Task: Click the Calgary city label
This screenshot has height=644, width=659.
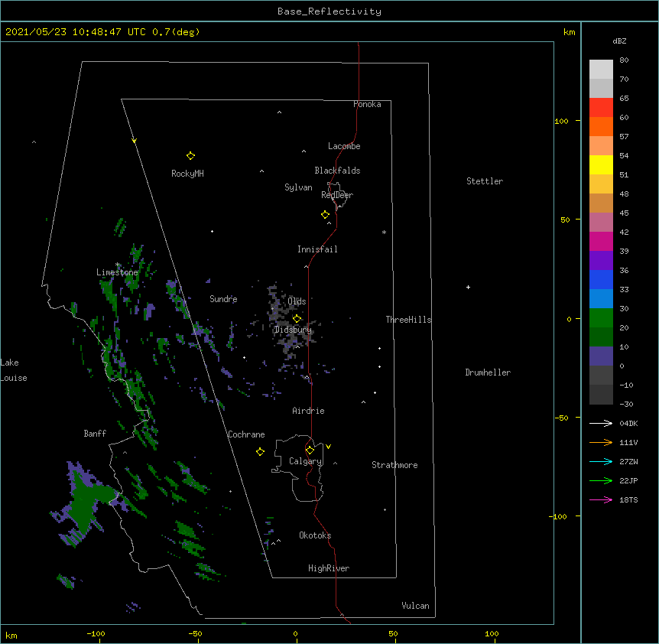Action: point(306,461)
